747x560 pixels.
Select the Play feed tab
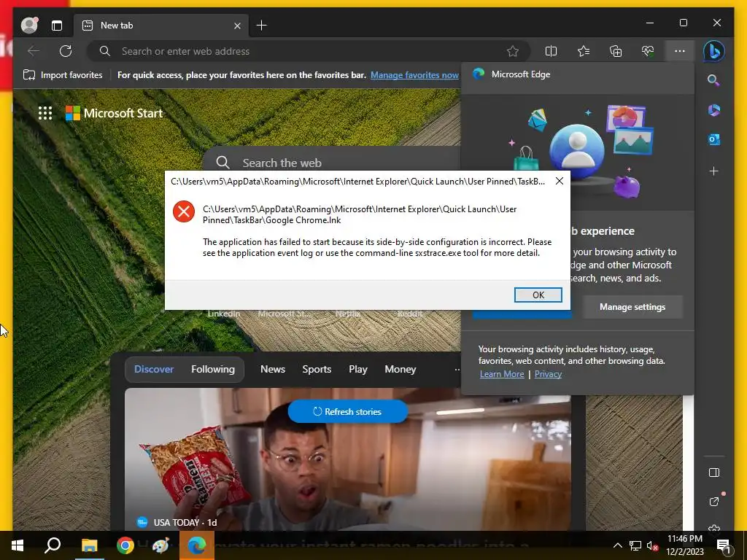[x=357, y=369]
